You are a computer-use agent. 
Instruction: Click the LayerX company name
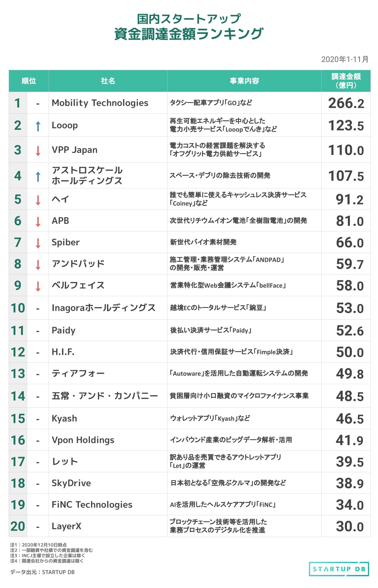pos(66,526)
